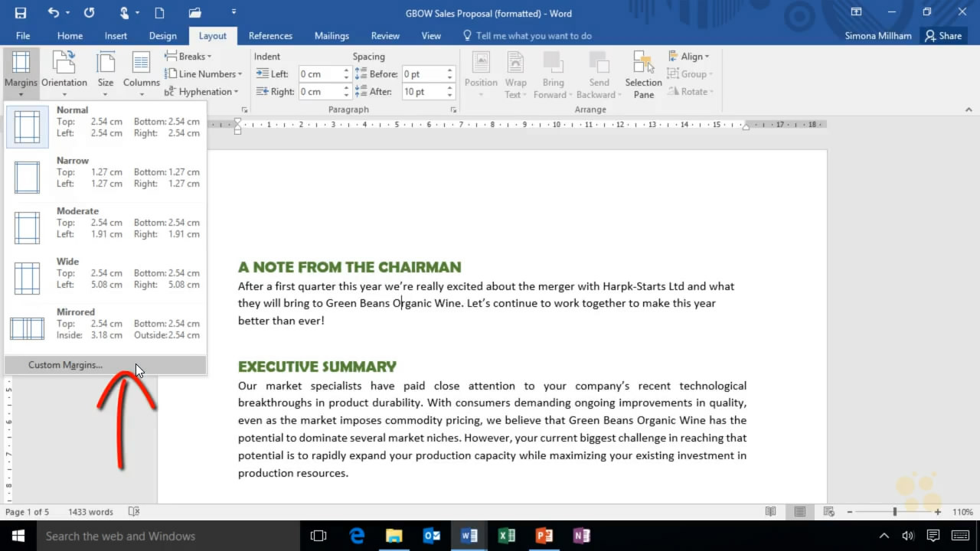Open Outlook from taskbar
This screenshot has width=980, height=551.
coord(431,536)
